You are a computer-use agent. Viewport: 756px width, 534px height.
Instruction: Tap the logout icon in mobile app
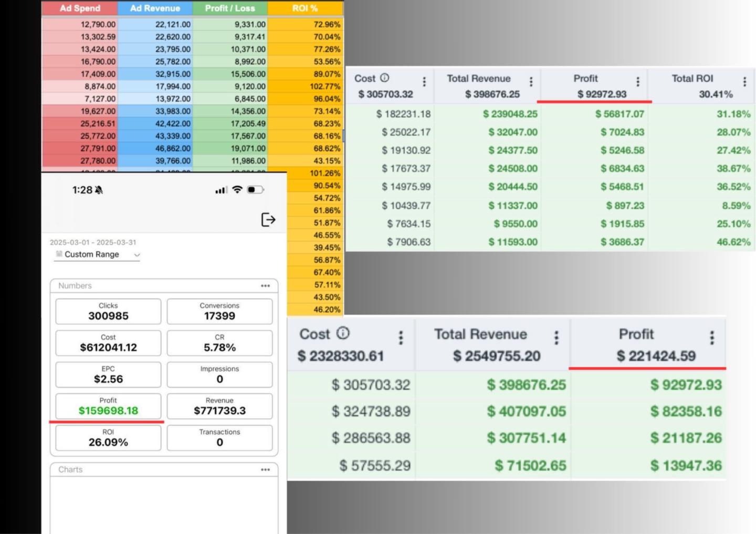tap(268, 220)
